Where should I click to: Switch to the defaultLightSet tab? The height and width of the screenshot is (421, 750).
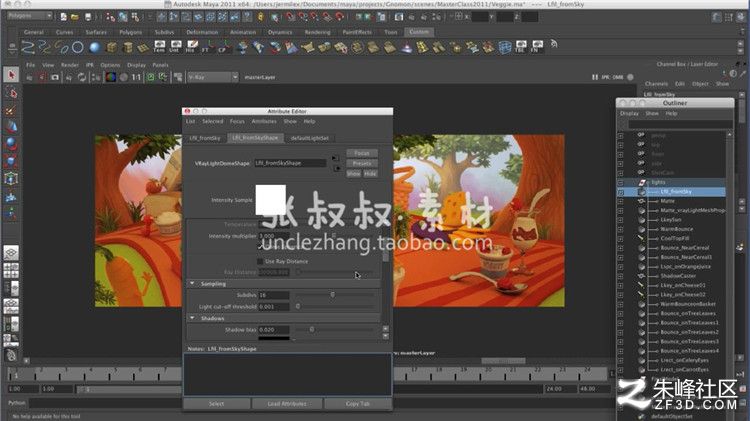click(309, 138)
